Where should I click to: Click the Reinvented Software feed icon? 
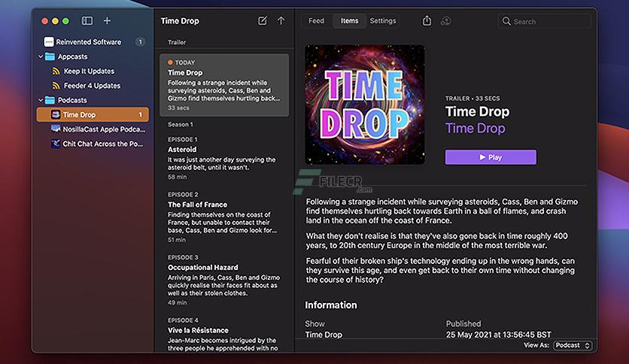point(49,41)
